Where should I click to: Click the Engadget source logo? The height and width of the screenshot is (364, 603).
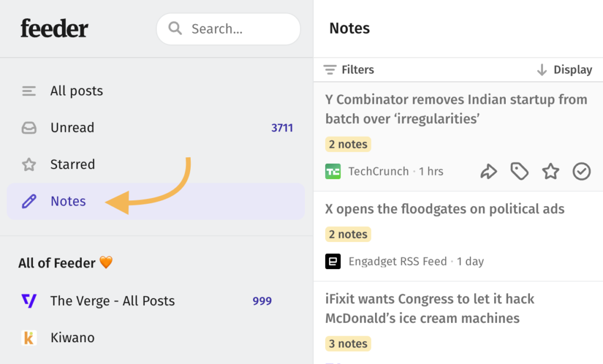(x=333, y=262)
